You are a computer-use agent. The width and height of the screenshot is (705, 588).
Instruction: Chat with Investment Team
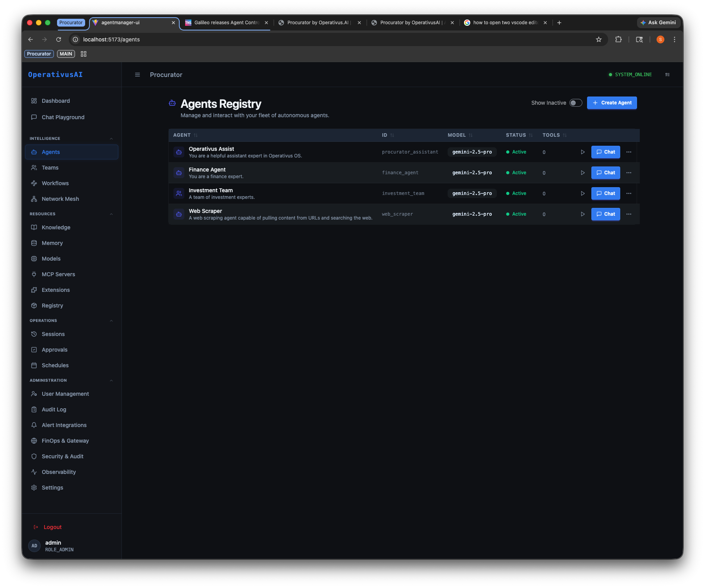pos(605,193)
